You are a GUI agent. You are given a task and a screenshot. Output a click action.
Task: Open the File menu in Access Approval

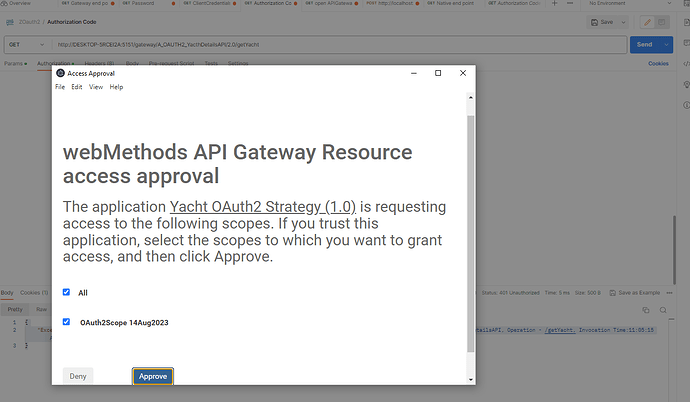pyautogui.click(x=60, y=87)
